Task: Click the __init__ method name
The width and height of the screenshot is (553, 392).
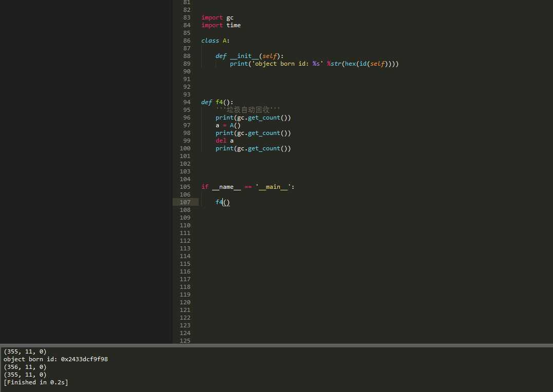Action: point(244,56)
